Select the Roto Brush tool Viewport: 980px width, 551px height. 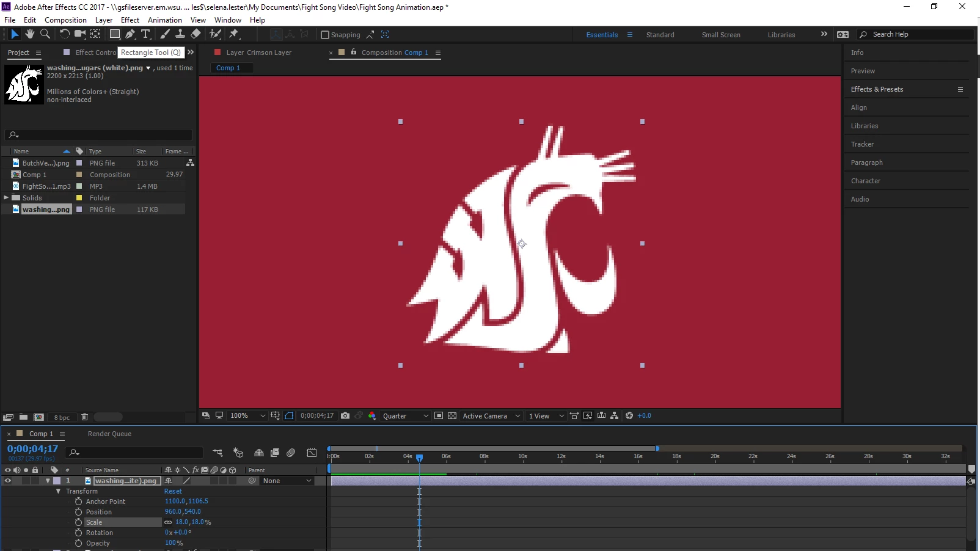(215, 34)
